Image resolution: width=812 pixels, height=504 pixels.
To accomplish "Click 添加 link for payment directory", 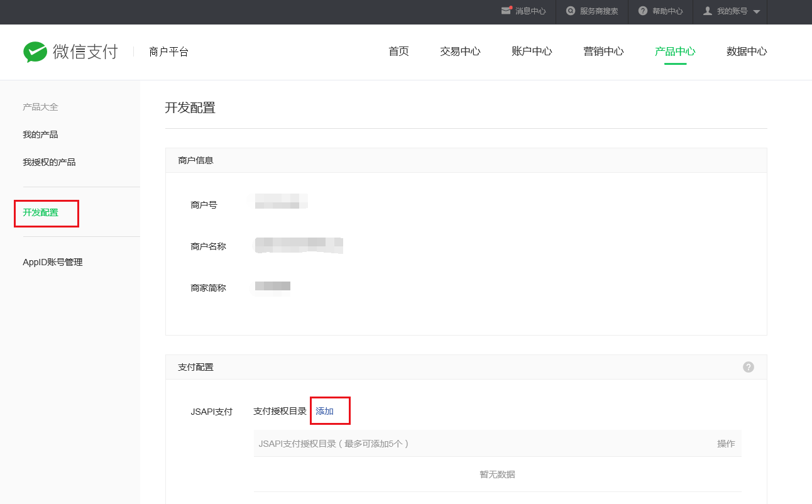I will [324, 411].
